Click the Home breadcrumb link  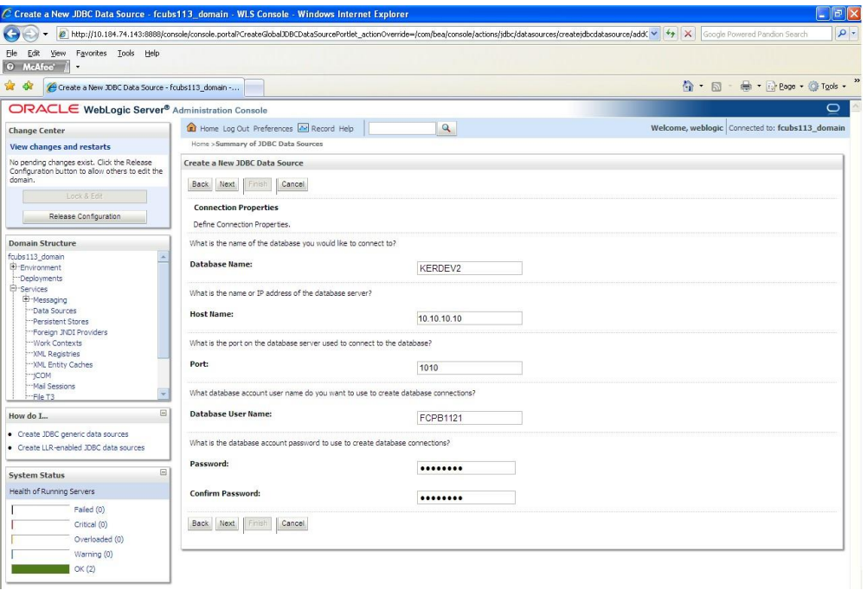pyautogui.click(x=200, y=144)
